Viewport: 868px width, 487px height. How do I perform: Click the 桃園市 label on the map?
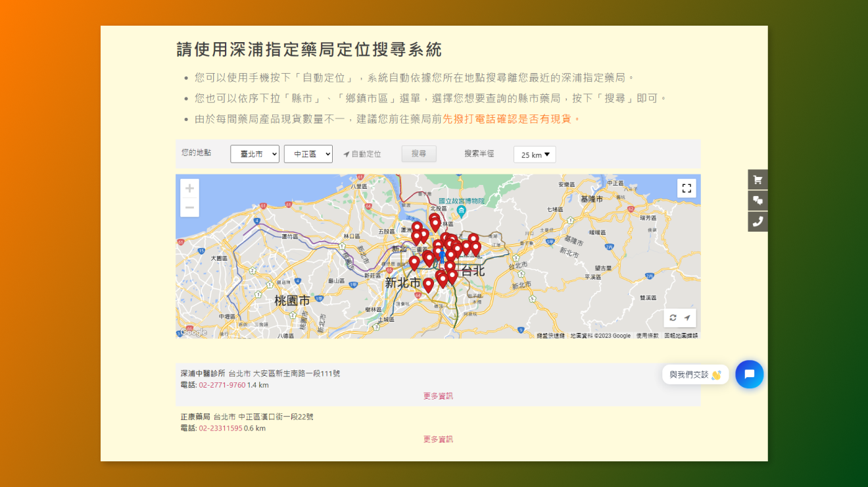[292, 301]
